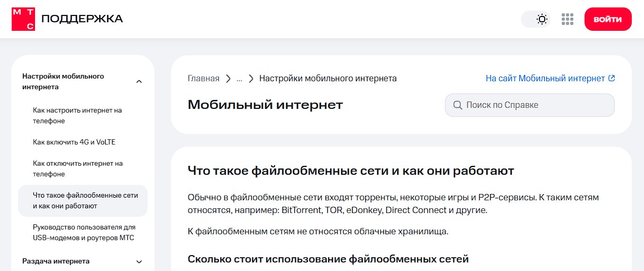Click the Мобильный интернет page heading

pyautogui.click(x=265, y=105)
